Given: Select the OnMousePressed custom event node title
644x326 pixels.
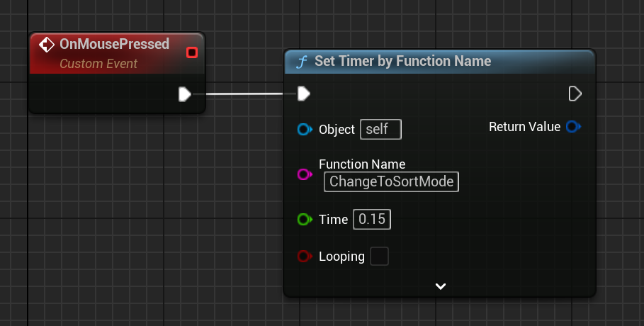Looking at the screenshot, I should 114,44.
